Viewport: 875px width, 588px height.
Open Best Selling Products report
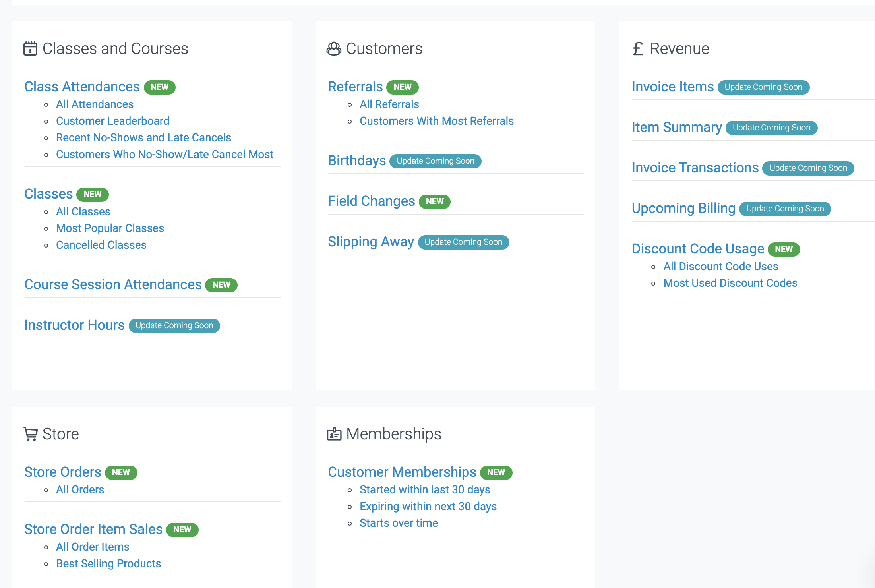108,563
